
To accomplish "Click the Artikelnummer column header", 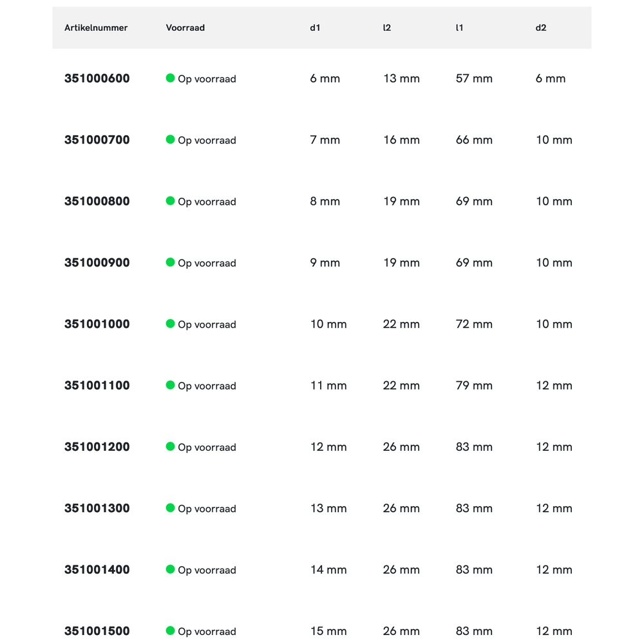I will [x=96, y=28].
